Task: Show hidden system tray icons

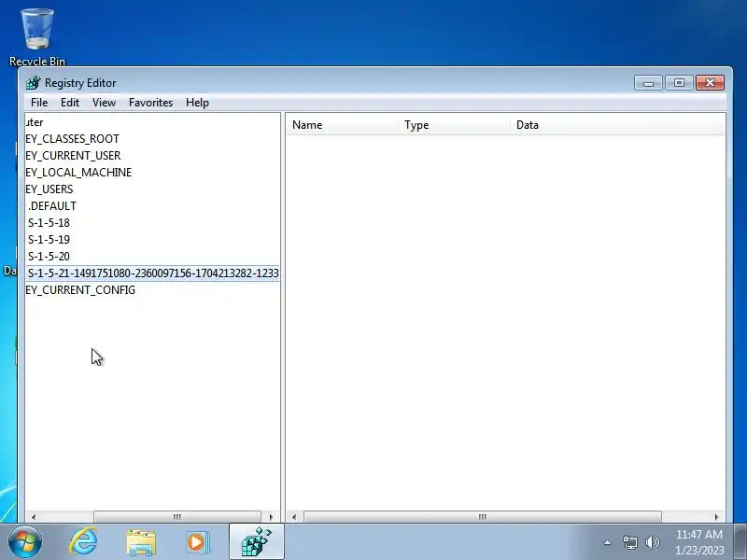Action: [x=608, y=542]
